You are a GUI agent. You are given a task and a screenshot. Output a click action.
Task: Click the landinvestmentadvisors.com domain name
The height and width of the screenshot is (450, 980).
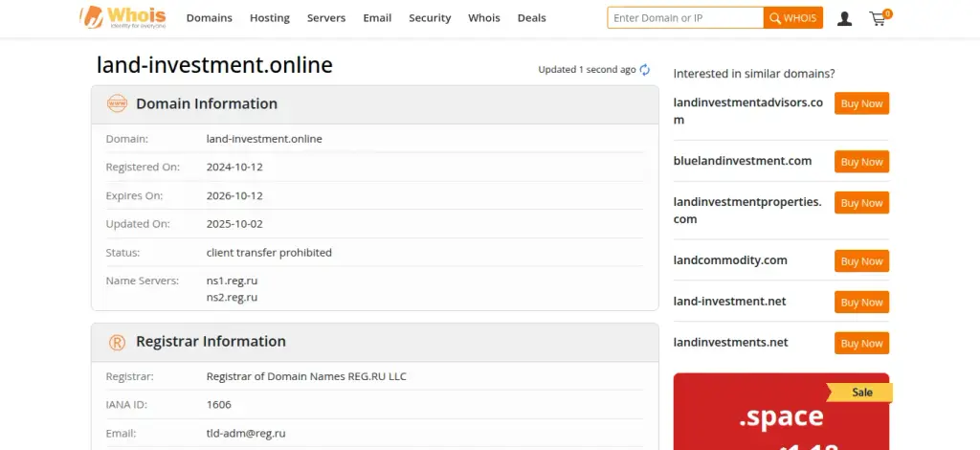tap(748, 111)
